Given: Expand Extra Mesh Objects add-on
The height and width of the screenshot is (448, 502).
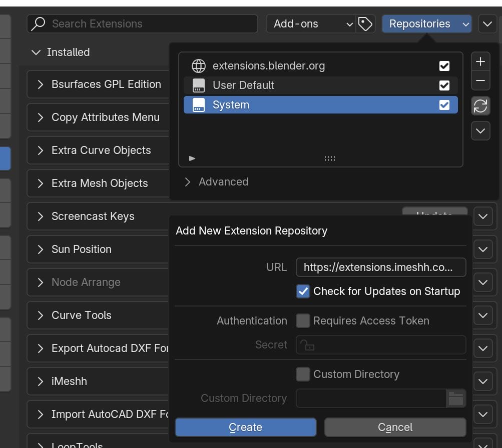Looking at the screenshot, I should pyautogui.click(x=41, y=183).
